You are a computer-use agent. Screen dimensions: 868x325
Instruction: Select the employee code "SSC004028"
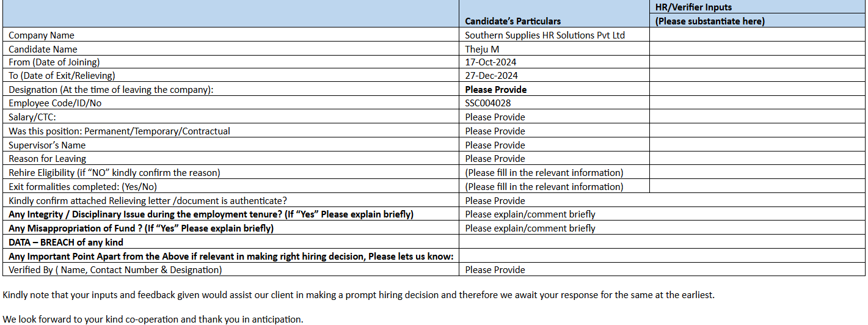point(488,103)
